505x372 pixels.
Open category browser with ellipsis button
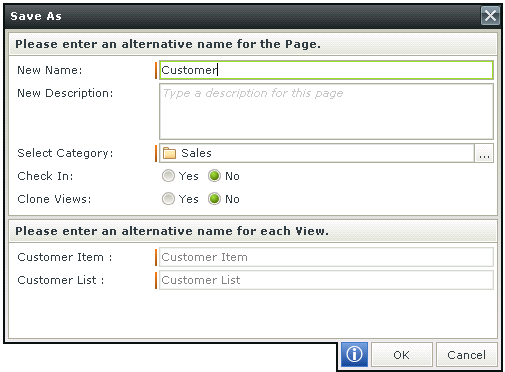484,153
